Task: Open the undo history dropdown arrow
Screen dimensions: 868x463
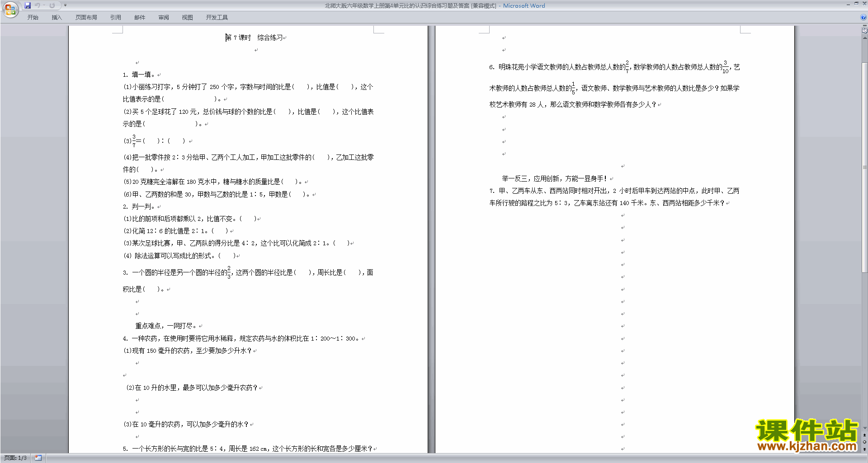Action: 44,5
